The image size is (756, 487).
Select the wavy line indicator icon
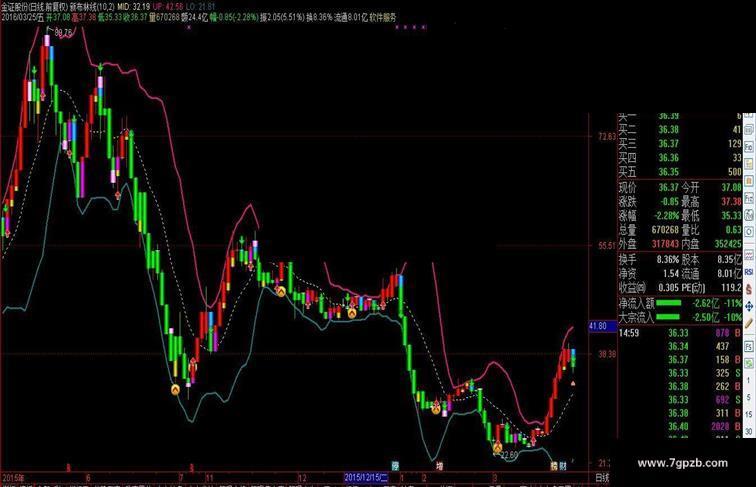pos(749,256)
